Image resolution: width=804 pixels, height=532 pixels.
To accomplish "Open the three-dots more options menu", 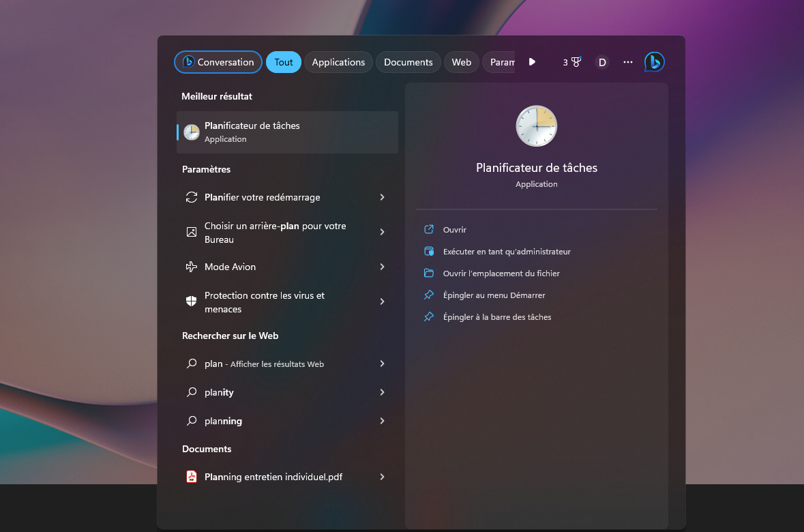I will pyautogui.click(x=628, y=62).
